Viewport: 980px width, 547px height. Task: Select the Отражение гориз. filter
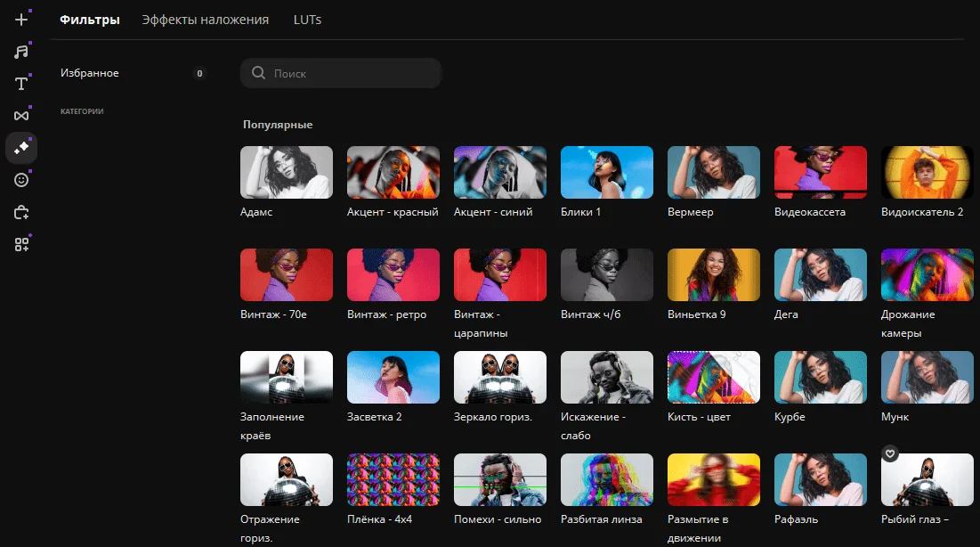287,479
